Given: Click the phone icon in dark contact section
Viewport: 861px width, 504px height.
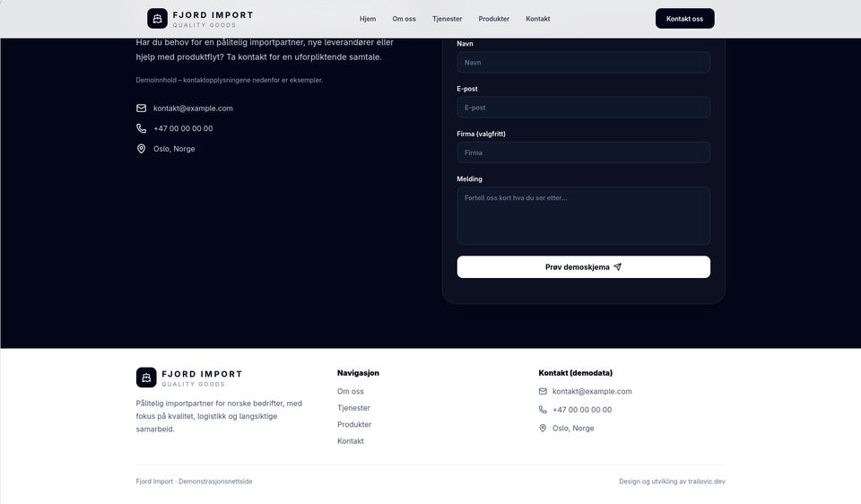Looking at the screenshot, I should 141,128.
